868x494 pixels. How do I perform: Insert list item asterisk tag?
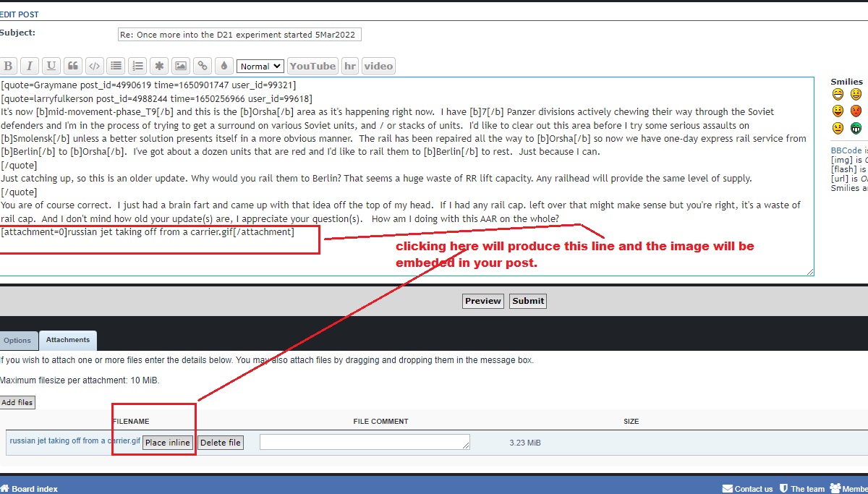pos(159,66)
